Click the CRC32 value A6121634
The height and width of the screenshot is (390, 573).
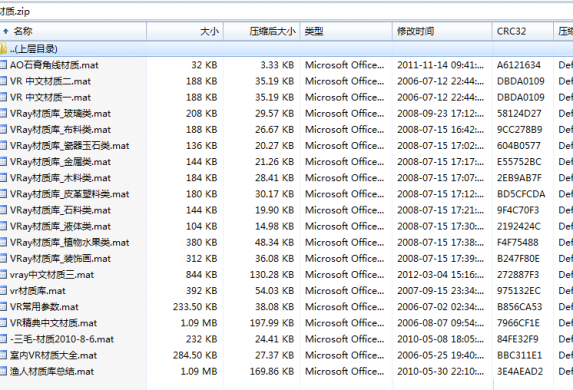tap(519, 65)
